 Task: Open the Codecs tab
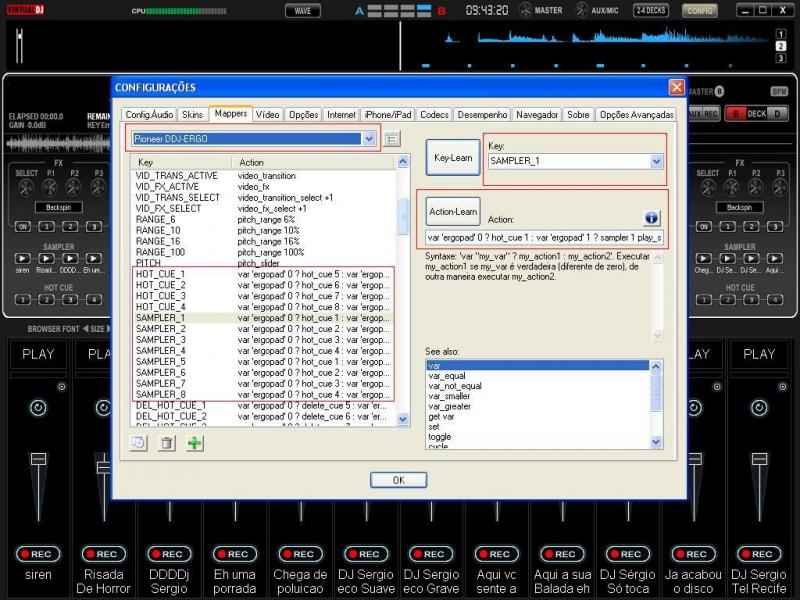tap(434, 115)
